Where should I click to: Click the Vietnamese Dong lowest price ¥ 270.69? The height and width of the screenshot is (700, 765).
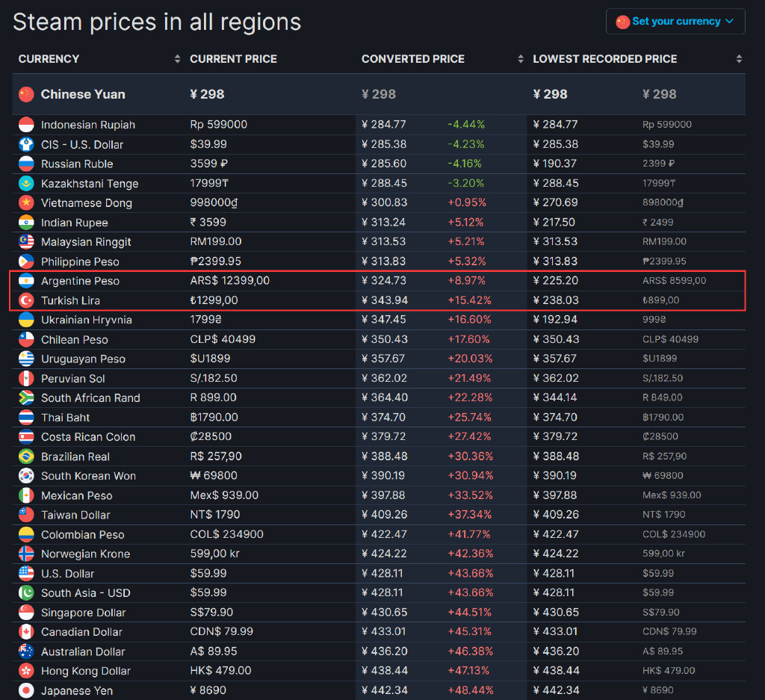click(x=555, y=202)
